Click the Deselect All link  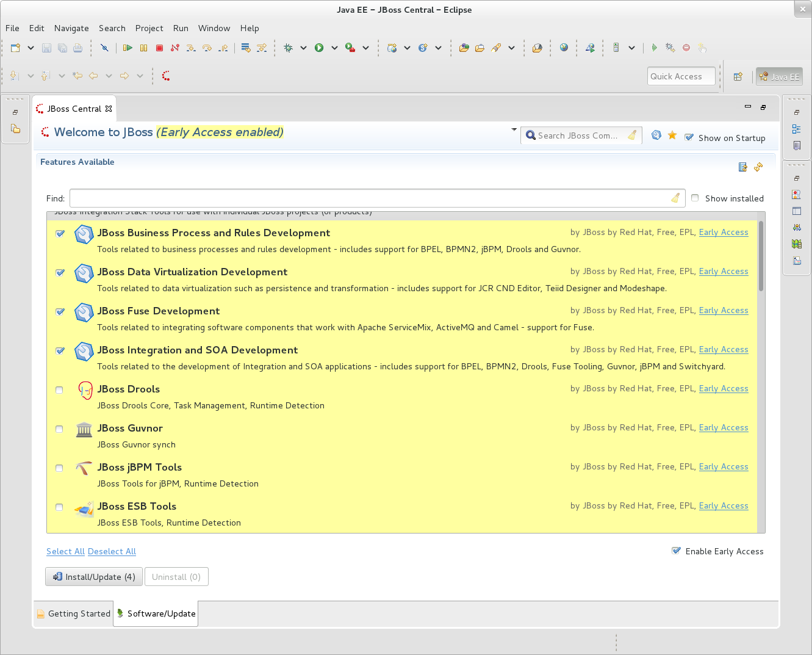click(x=112, y=551)
